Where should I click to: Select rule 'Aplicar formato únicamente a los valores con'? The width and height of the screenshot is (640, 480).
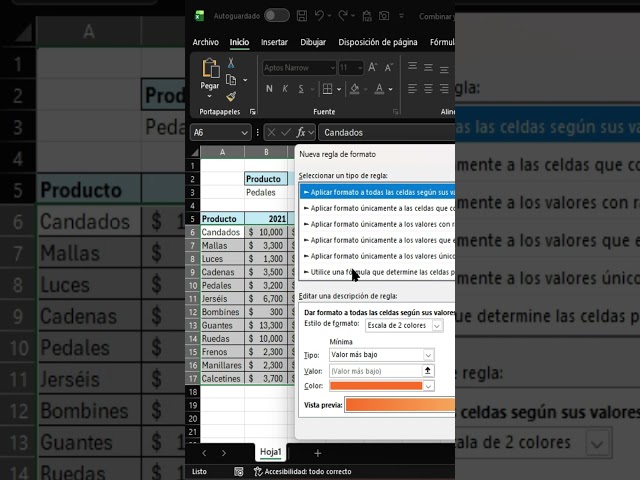pyautogui.click(x=378, y=224)
